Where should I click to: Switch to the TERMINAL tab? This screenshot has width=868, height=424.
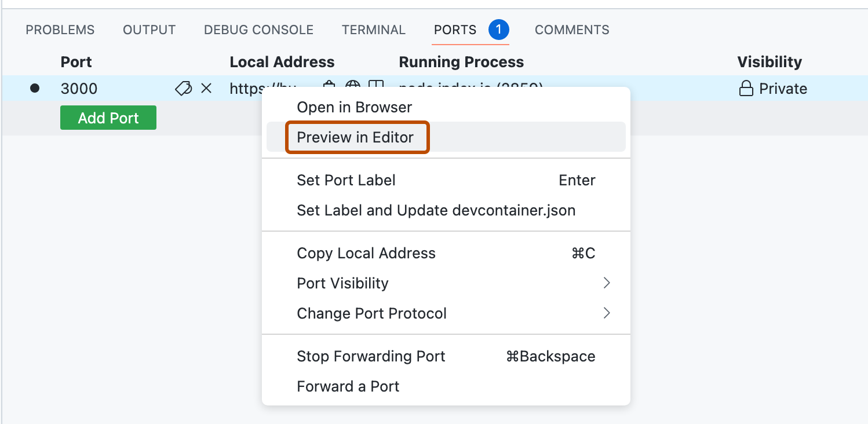373,30
